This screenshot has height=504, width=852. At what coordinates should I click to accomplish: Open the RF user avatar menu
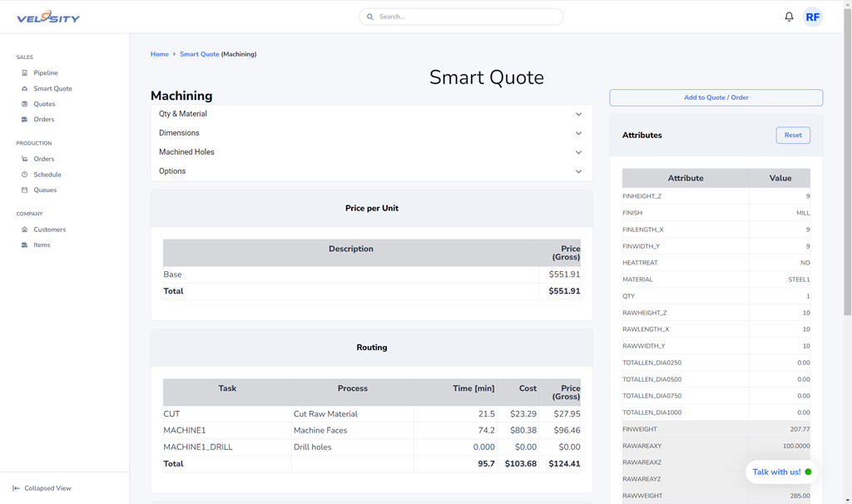point(812,17)
